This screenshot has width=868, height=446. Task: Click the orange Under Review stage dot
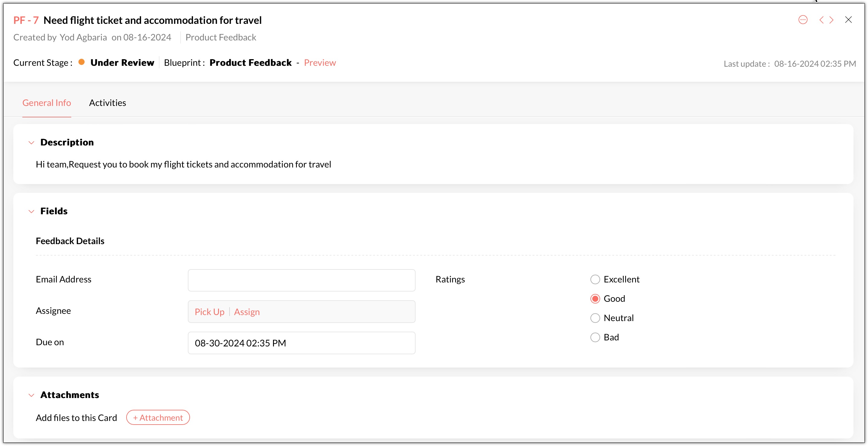pyautogui.click(x=81, y=62)
